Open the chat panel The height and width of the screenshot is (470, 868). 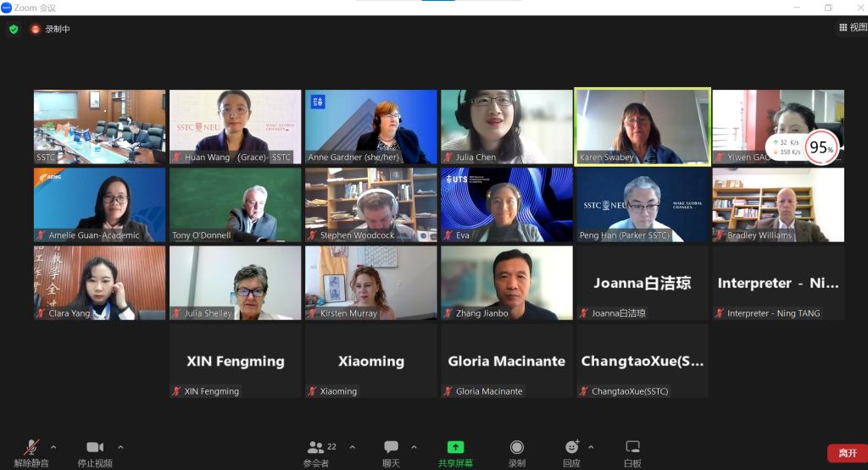pyautogui.click(x=391, y=447)
